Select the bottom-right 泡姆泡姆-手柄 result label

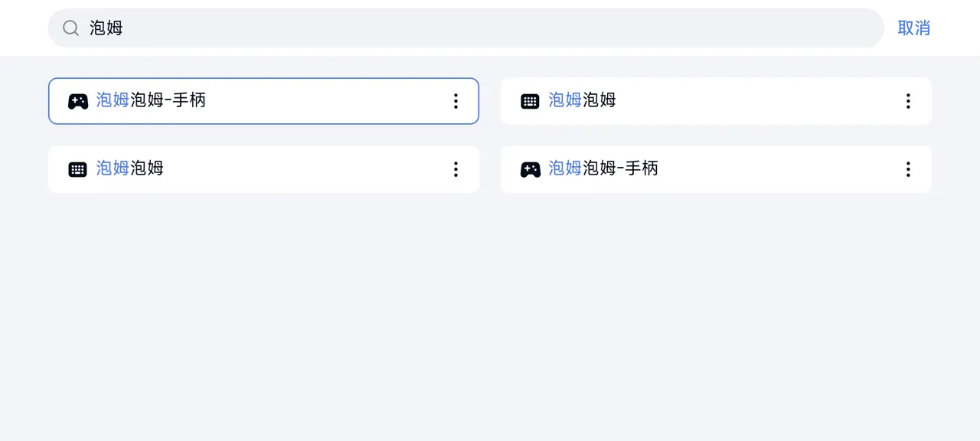(603, 168)
